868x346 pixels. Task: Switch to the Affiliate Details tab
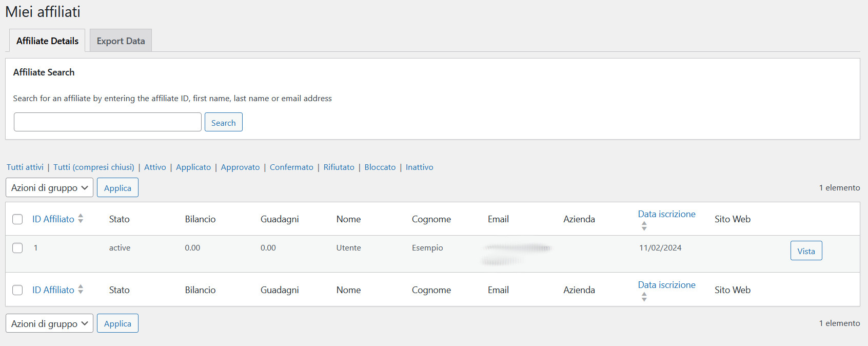pyautogui.click(x=47, y=41)
